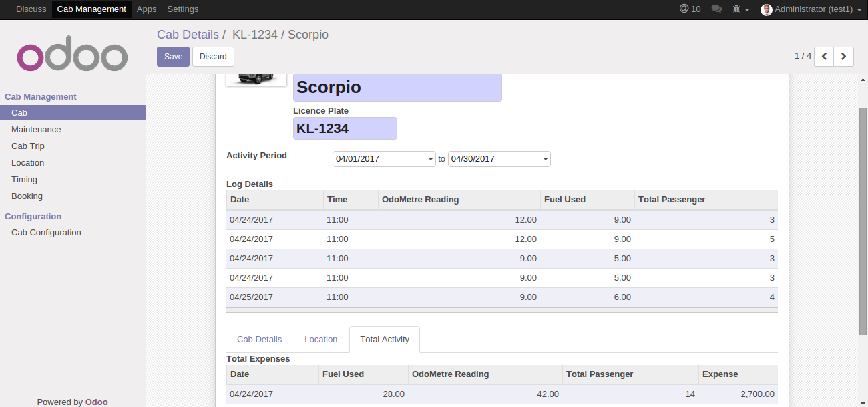Expand the activity period end date dropdown

pos(546,159)
